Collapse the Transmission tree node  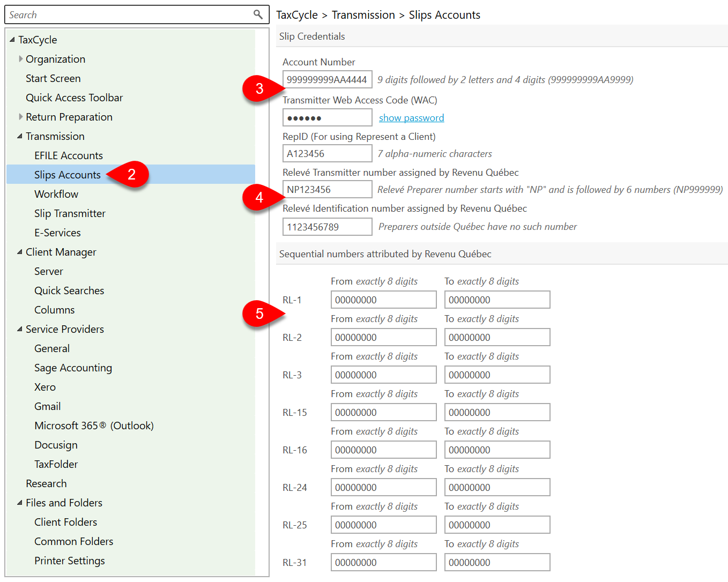[20, 136]
